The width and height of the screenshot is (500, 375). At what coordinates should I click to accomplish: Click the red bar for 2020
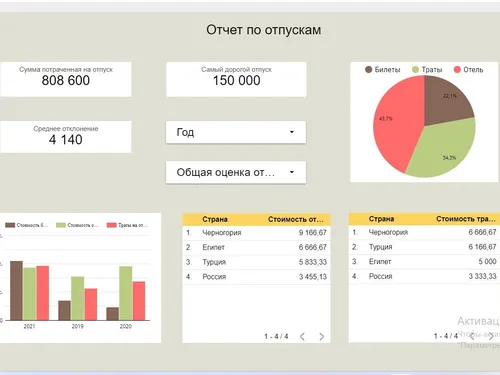point(139,301)
